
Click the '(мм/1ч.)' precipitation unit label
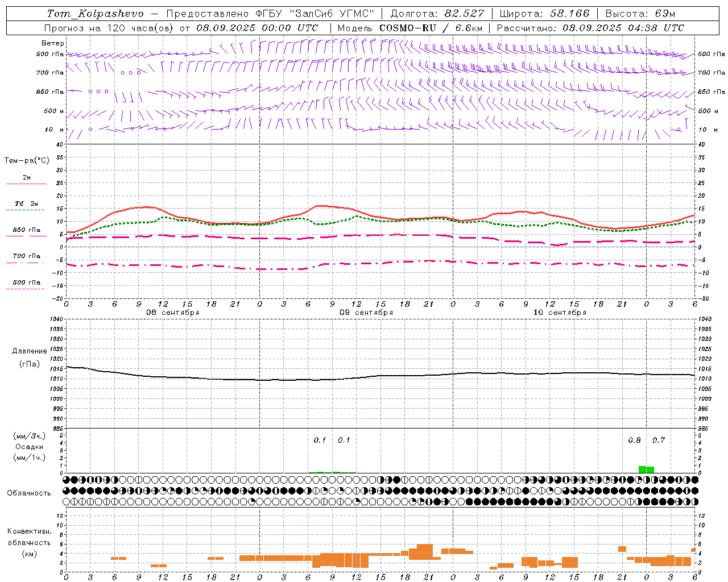(29, 458)
